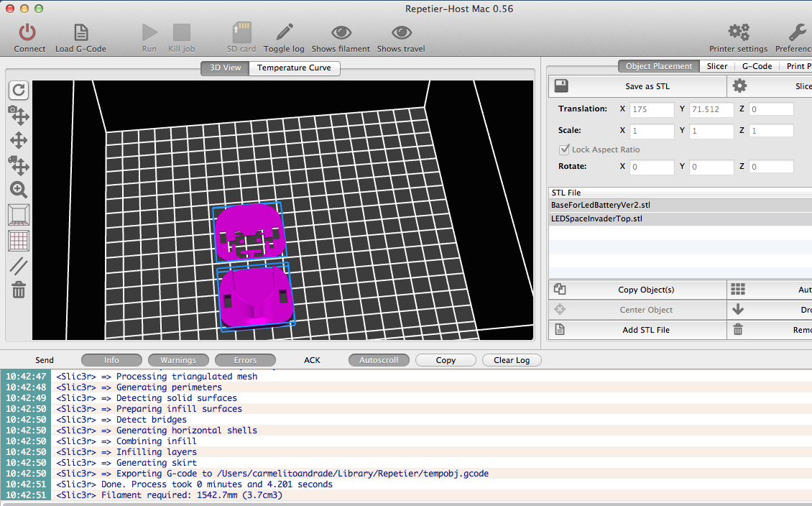Open Load G-Code file icon
Image resolution: width=812 pixels, height=506 pixels.
coord(80,32)
